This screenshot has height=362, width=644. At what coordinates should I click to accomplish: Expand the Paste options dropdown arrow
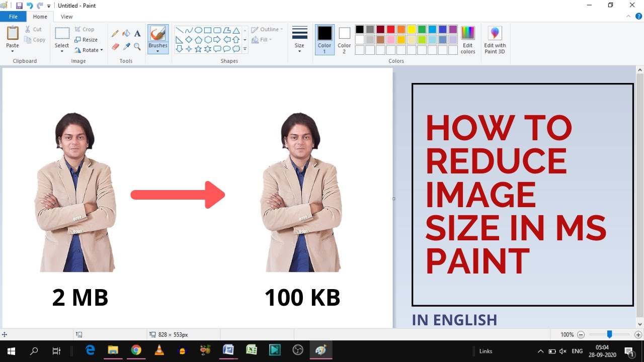(13, 51)
